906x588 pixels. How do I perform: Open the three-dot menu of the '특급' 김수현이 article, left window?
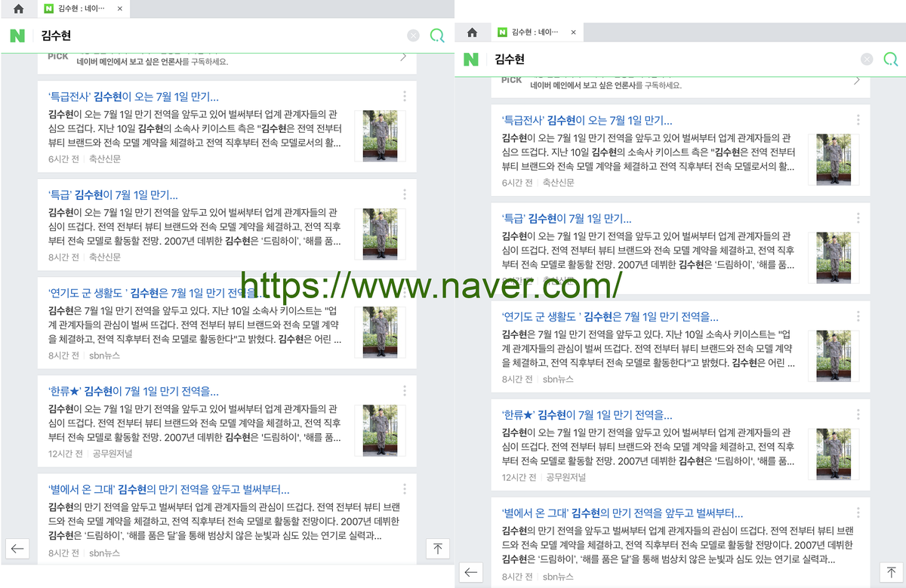[x=405, y=194]
